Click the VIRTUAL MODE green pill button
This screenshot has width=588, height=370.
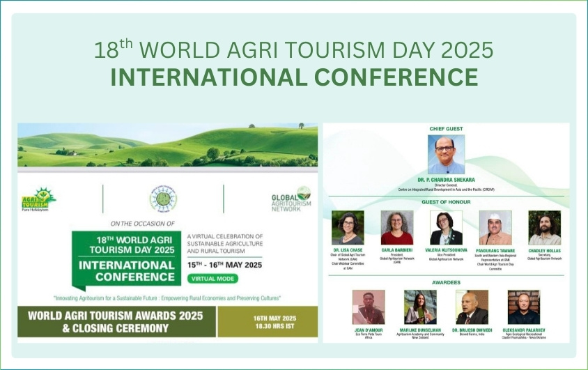pyautogui.click(x=212, y=279)
